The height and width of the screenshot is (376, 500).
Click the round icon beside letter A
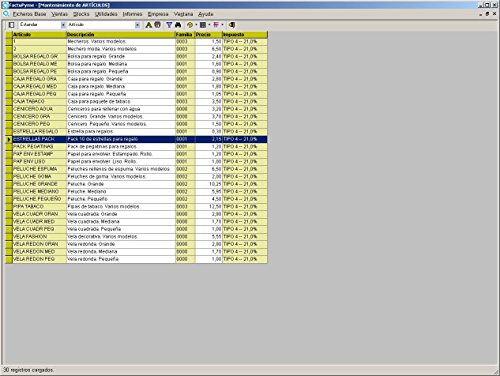point(158,25)
